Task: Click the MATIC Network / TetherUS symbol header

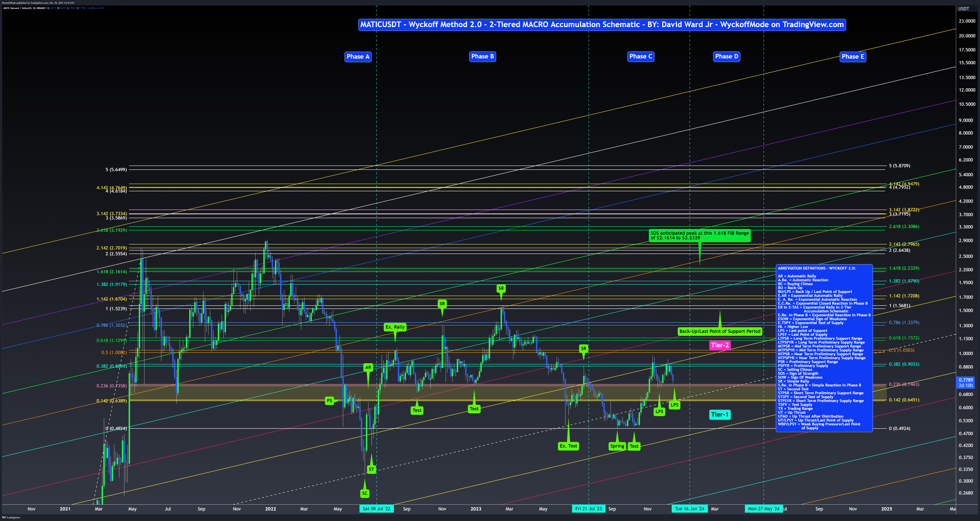Action: tap(24, 8)
